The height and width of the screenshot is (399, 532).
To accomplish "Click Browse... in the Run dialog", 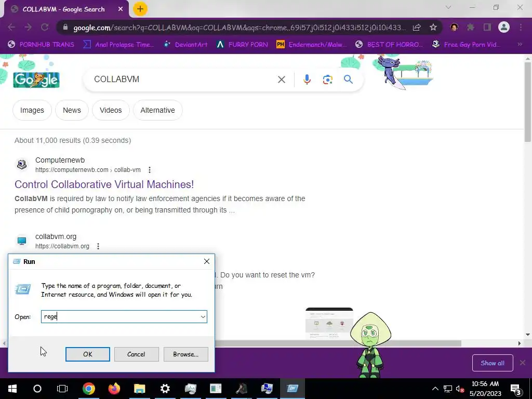I will coord(185,354).
